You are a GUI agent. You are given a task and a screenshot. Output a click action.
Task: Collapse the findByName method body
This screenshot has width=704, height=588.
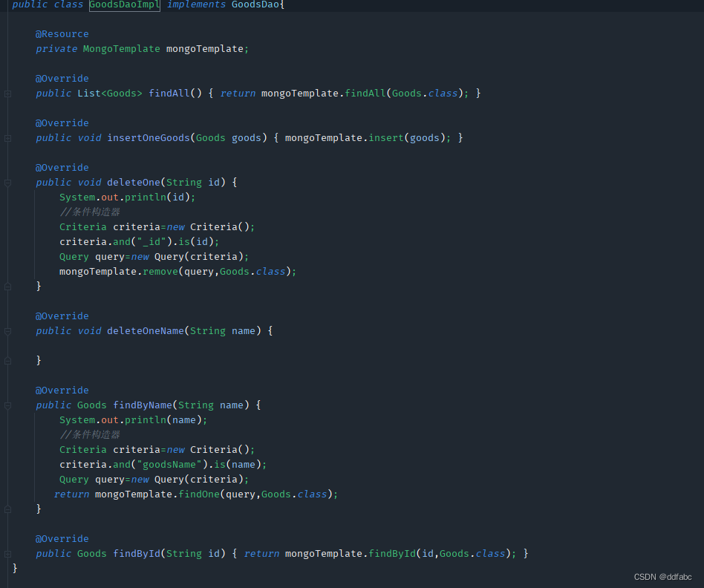[7, 405]
